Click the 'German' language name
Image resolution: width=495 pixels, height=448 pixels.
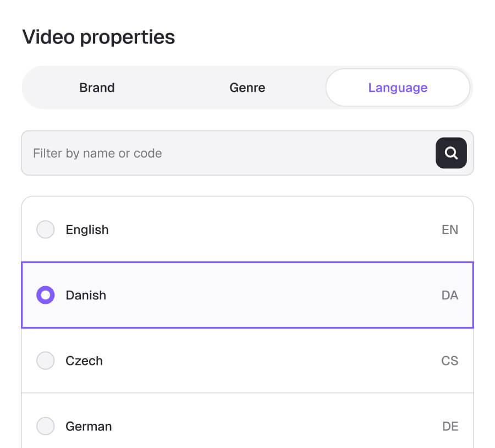89,426
